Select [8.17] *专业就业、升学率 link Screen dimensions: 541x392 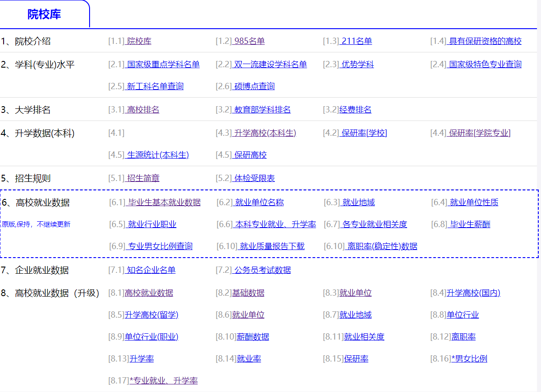tap(163, 381)
